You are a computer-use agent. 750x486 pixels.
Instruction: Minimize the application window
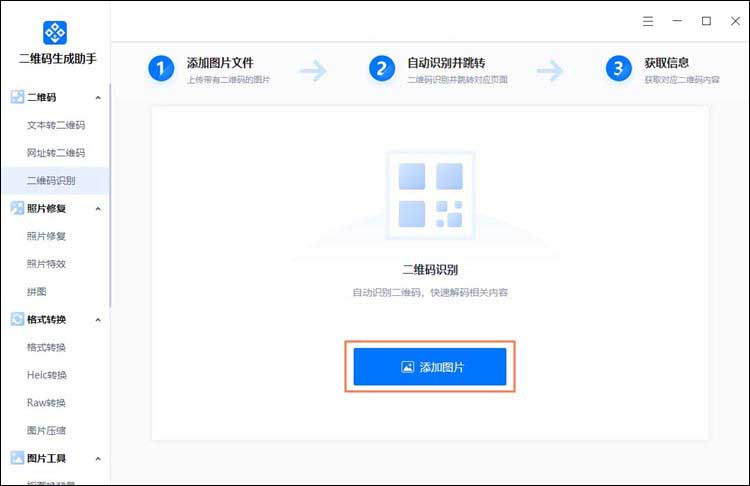[677, 21]
